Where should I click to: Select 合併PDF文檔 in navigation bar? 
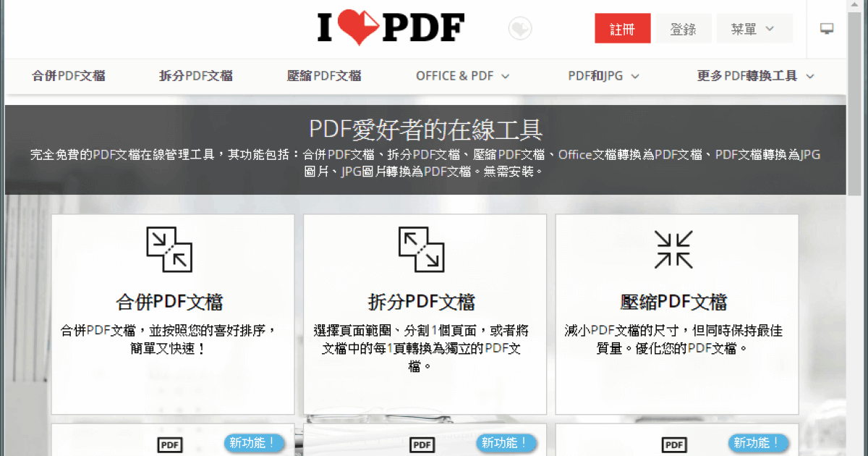(x=69, y=76)
